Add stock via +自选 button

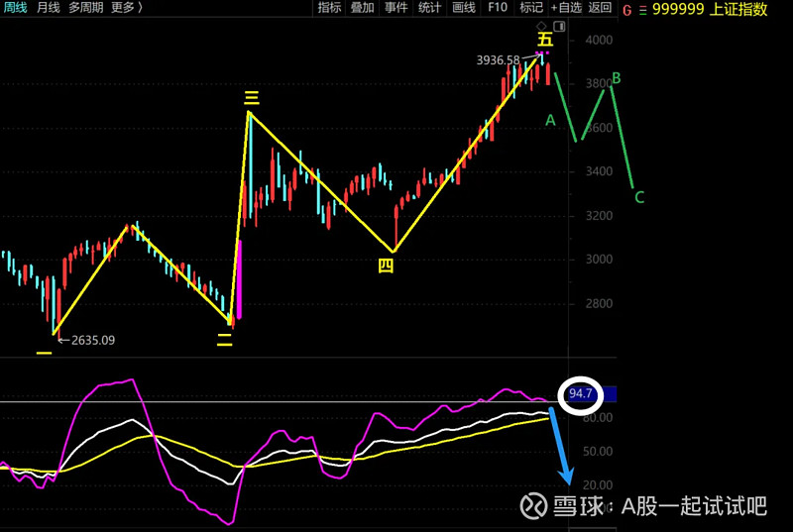[566, 8]
